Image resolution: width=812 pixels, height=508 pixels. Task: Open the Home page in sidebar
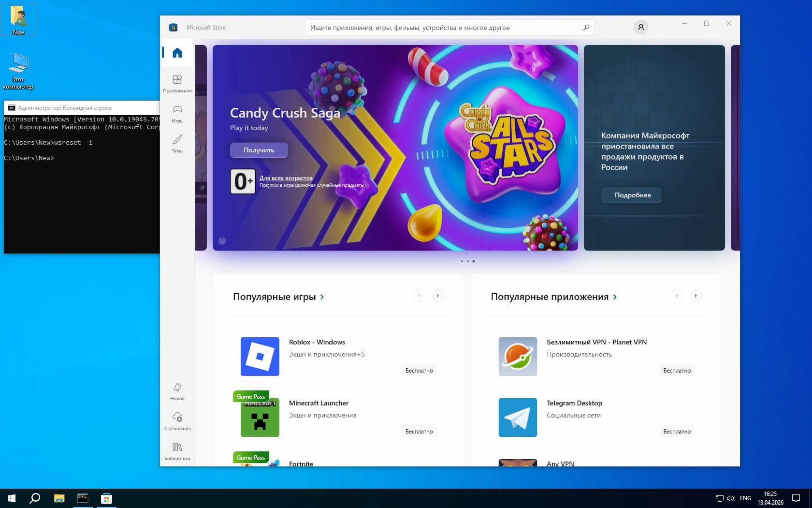(x=177, y=53)
